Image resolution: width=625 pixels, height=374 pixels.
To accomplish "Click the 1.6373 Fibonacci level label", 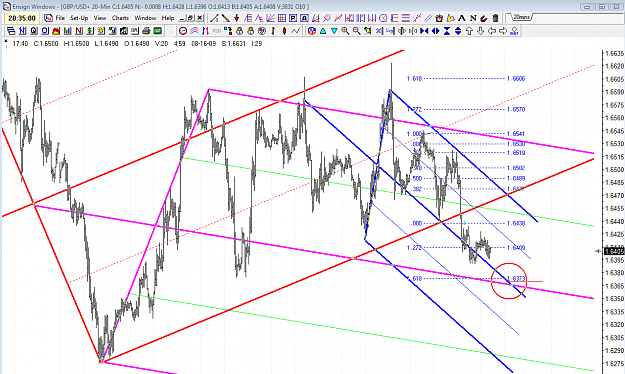I will 516,278.
